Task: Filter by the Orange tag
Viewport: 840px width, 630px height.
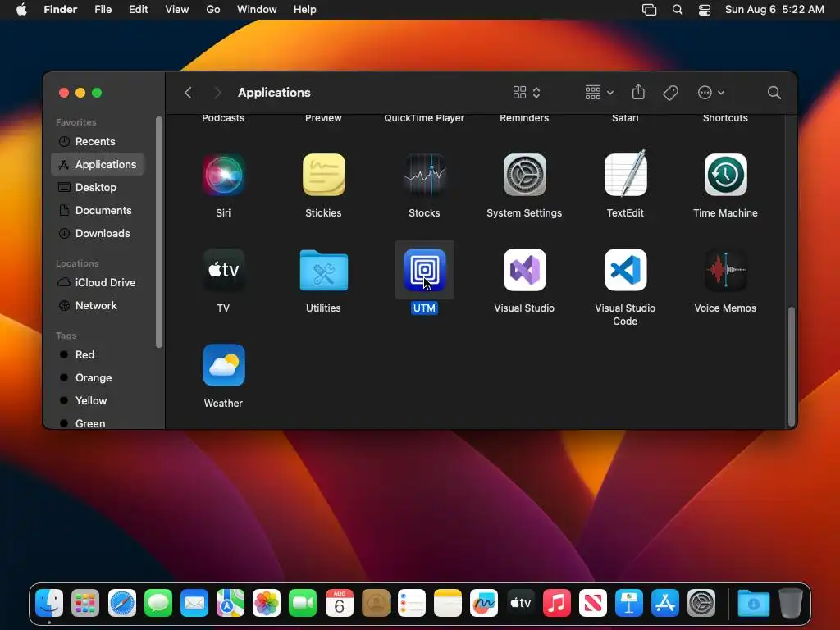Action: tap(98, 377)
